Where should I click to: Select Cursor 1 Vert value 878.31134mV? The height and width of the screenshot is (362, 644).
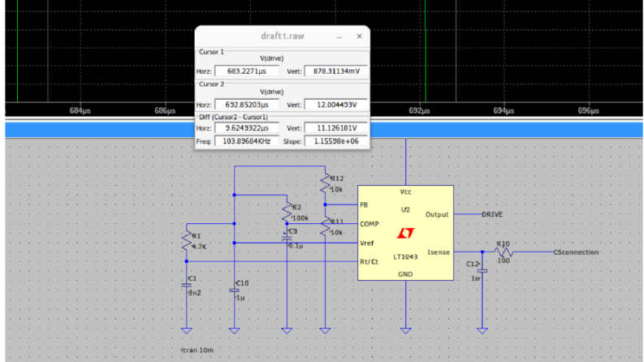coord(336,71)
